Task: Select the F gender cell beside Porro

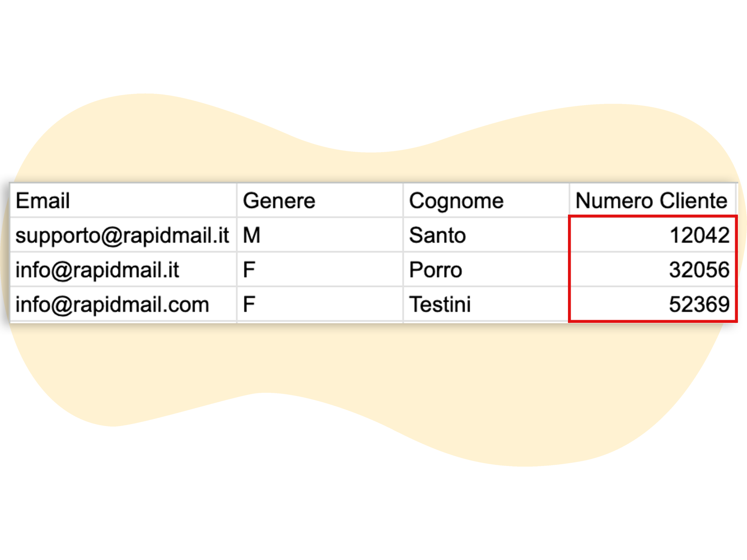Action: point(319,270)
